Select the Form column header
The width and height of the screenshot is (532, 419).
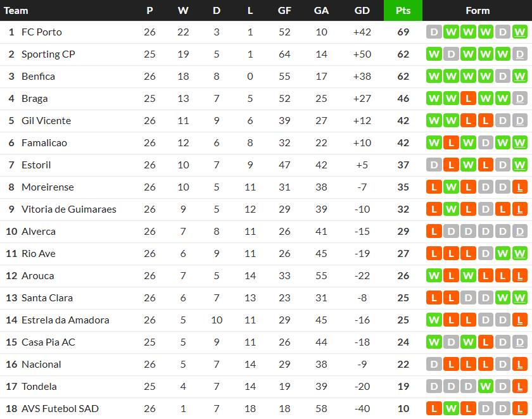477,11
